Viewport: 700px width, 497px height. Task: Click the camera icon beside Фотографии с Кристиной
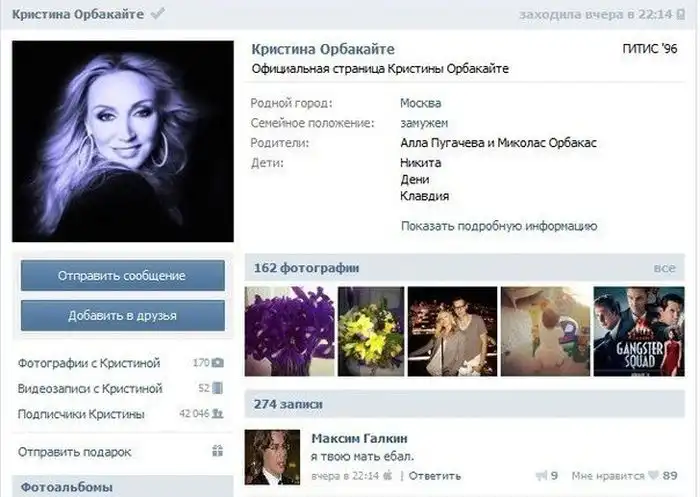click(218, 363)
